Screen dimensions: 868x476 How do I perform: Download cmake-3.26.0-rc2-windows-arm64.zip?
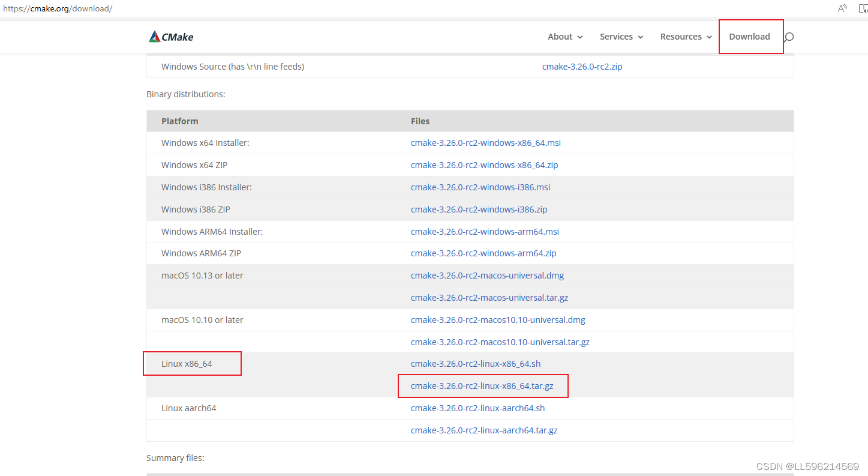click(x=483, y=253)
